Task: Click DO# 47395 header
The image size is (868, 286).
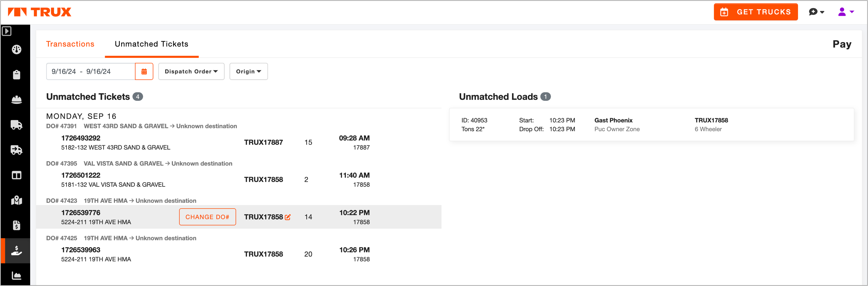Action: 139,164
